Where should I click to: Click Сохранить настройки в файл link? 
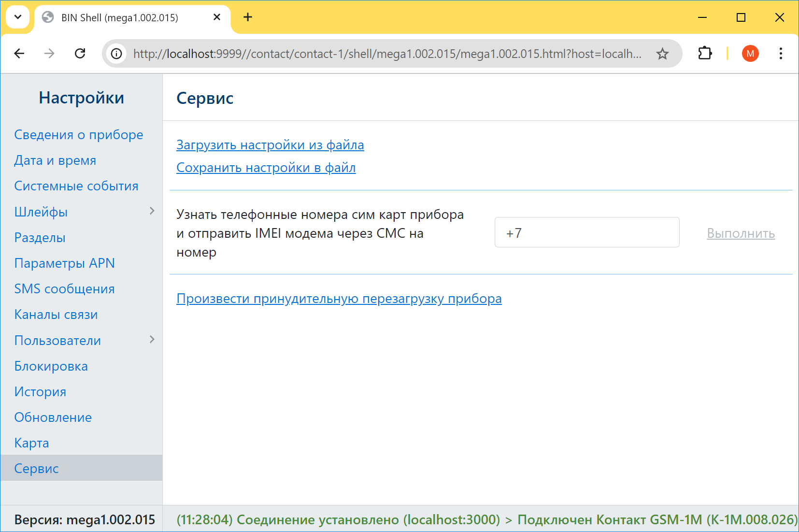266,168
